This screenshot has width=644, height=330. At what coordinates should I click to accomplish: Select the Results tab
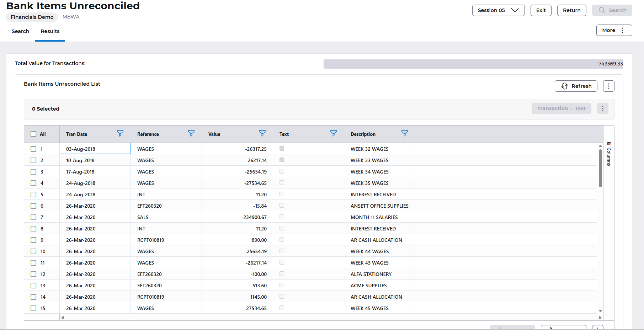(50, 31)
